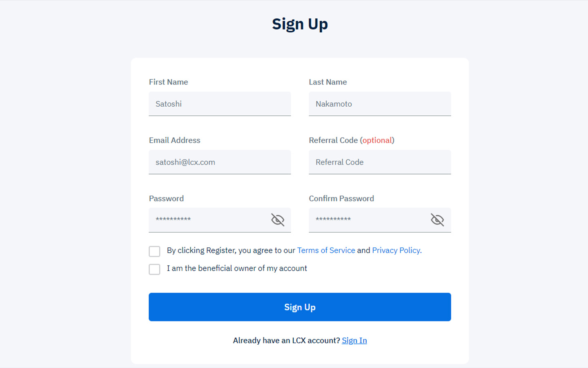
Task: Focus the Password entry box
Action: (208, 220)
